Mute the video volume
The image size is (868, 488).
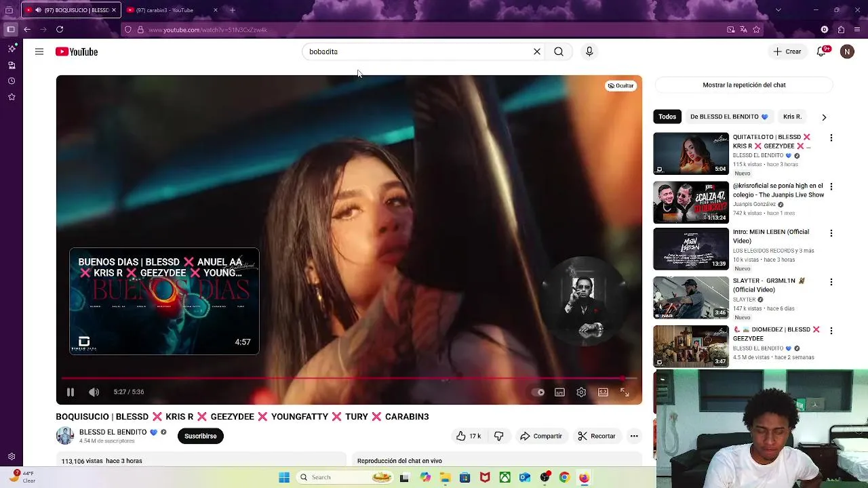click(94, 392)
